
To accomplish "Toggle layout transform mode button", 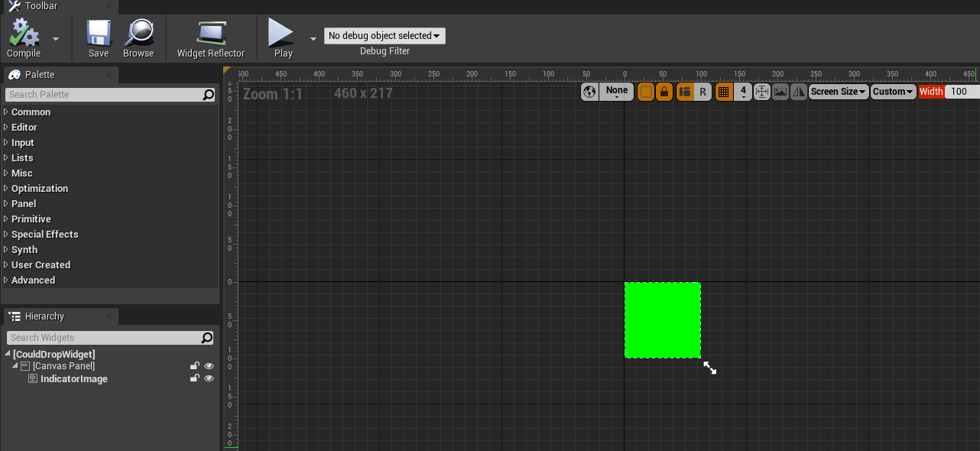I will (685, 92).
